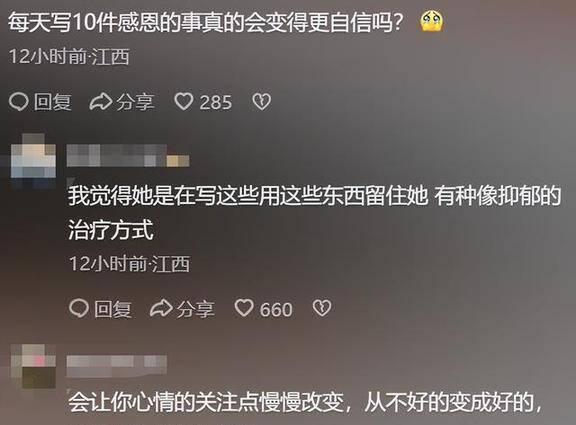Viewport: 576px width, 425px height.
Task: Click the 回复 text under the 10件感恩 question
Action: pos(53,102)
